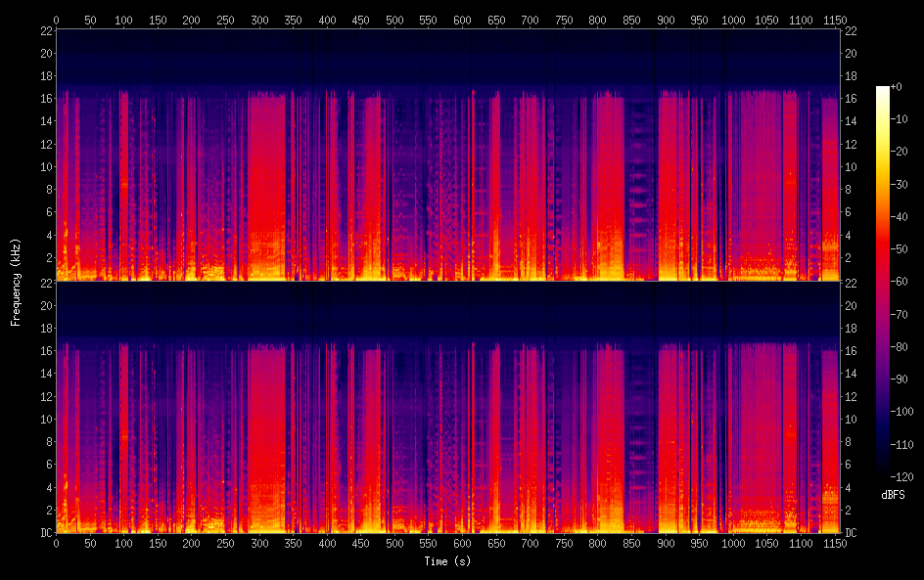Click the 250 tick on the bottom time axis
Screen dimensions: 924x580
coord(225,543)
